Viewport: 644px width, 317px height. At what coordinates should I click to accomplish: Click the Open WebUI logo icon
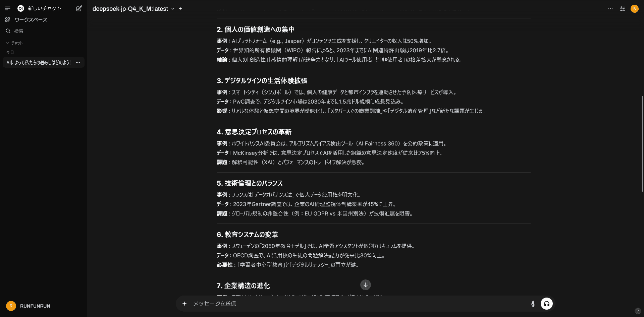pos(21,8)
